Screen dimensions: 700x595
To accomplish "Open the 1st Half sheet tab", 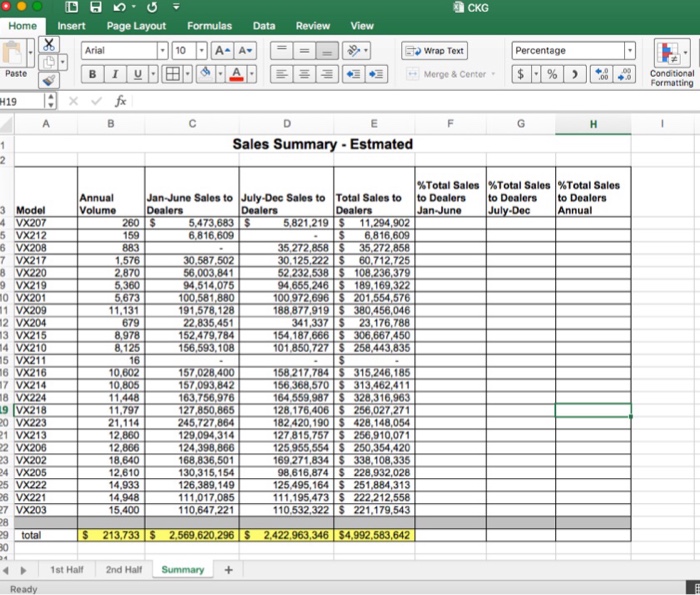I will (x=67, y=569).
